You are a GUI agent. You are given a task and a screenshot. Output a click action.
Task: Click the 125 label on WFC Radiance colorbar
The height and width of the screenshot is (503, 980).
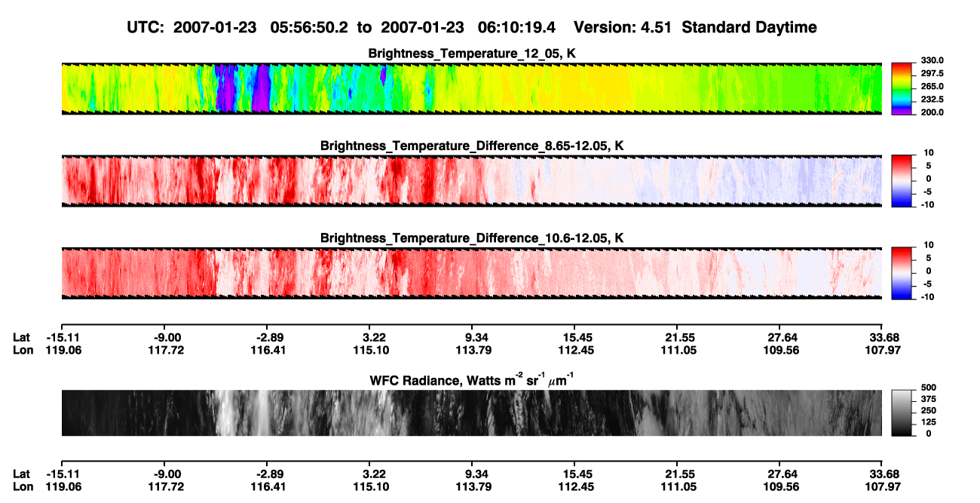click(x=929, y=422)
